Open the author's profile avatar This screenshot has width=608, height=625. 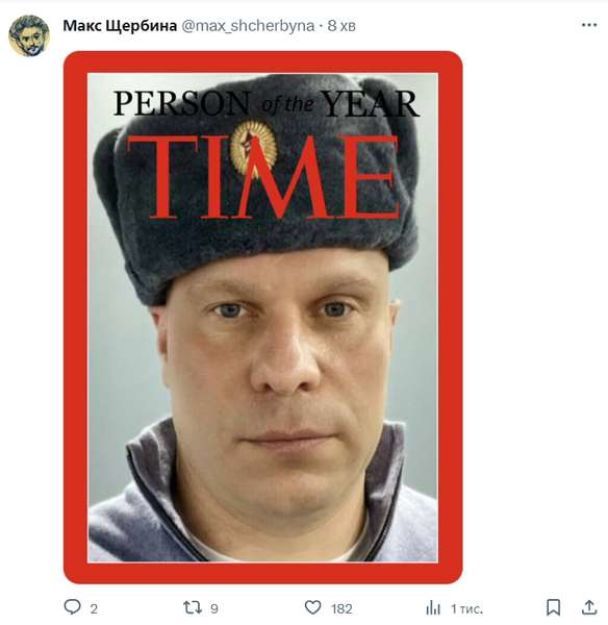(x=29, y=36)
